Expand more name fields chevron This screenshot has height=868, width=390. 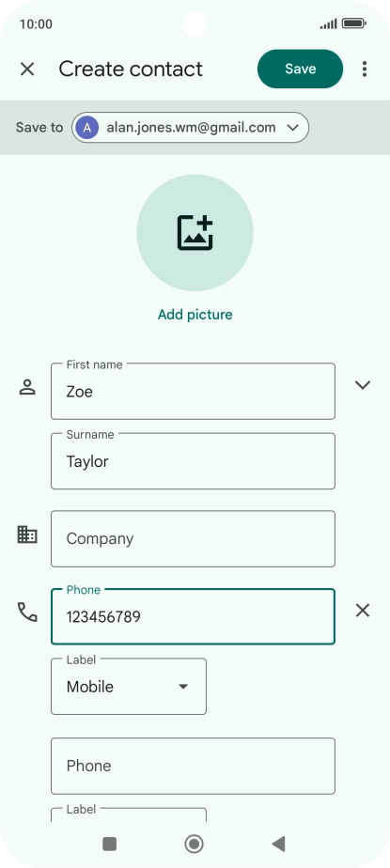363,385
